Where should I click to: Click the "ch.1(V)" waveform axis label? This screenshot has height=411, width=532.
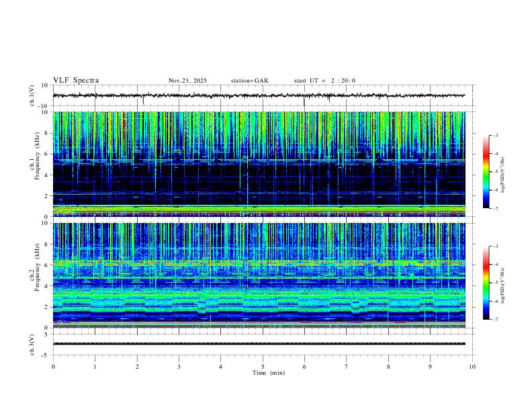[x=32, y=95]
